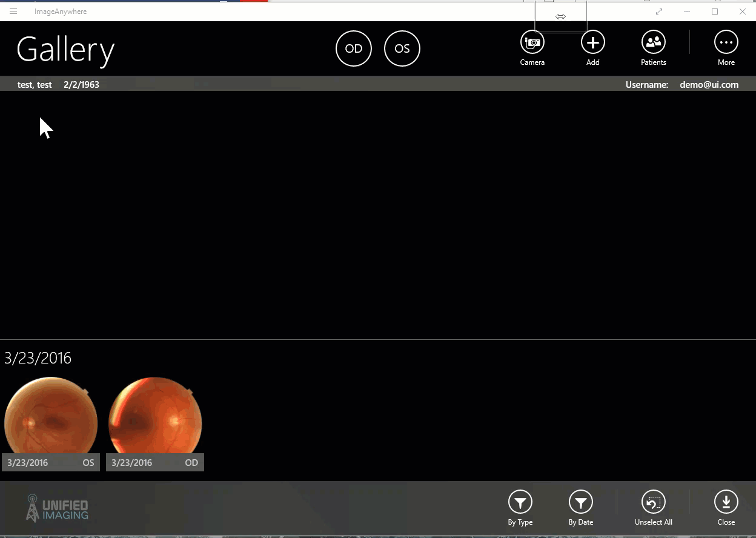The height and width of the screenshot is (538, 756).
Task: Minimize the ImageAnywhere window
Action: click(x=687, y=12)
